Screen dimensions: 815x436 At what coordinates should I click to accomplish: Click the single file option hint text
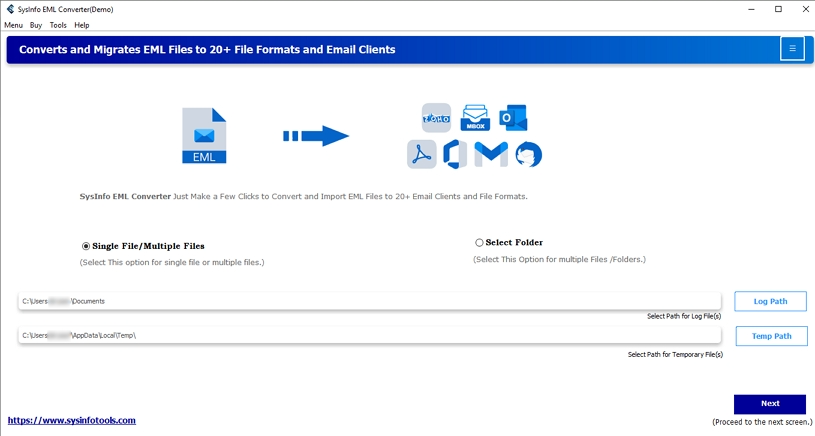click(x=172, y=262)
